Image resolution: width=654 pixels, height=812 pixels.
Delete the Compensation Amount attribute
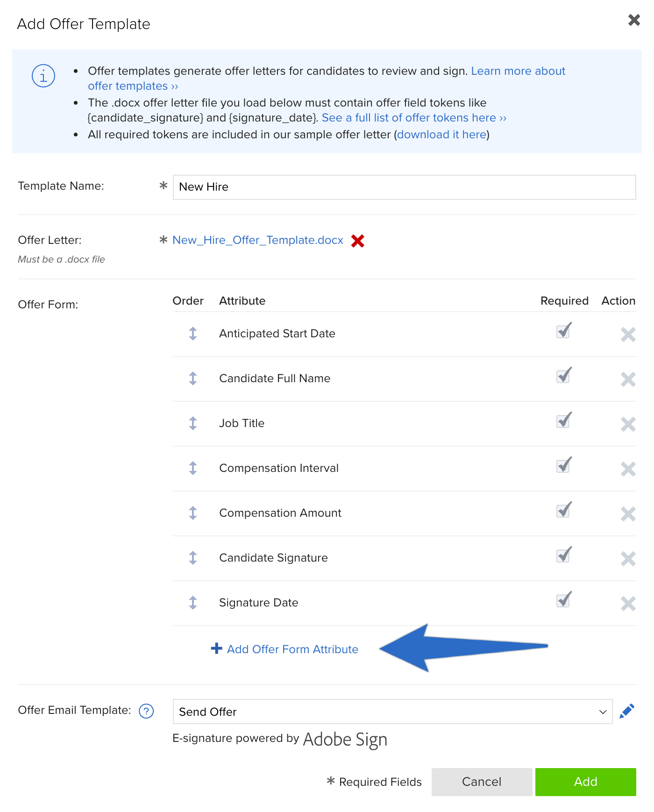628,514
